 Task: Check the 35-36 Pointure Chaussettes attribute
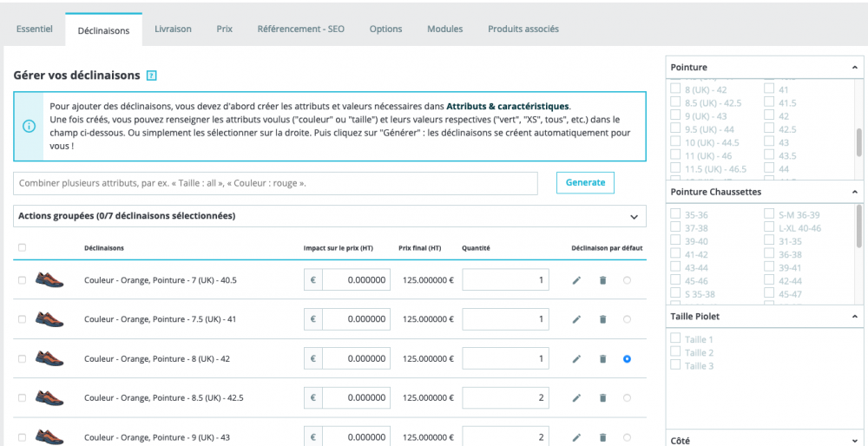pos(675,213)
